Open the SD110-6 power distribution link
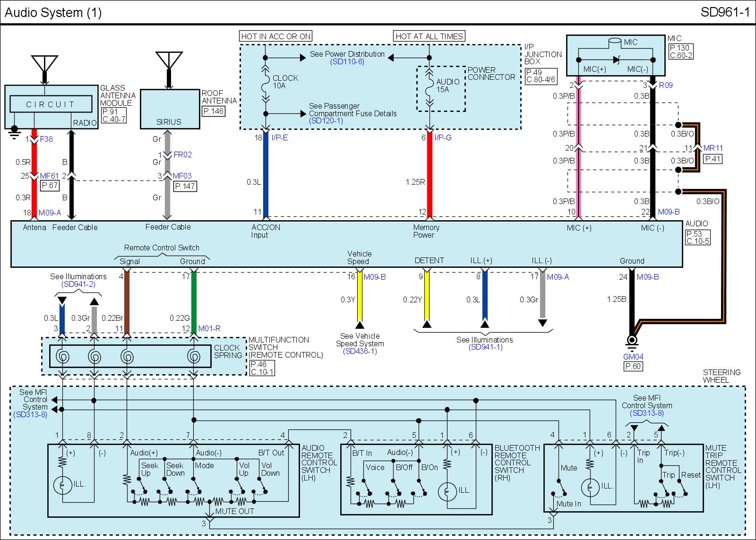Viewport: 756px width, 540px height. (347, 62)
